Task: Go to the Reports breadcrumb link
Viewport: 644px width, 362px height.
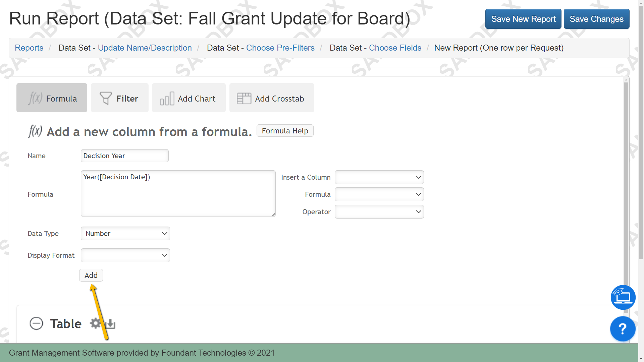Action: coord(29,48)
